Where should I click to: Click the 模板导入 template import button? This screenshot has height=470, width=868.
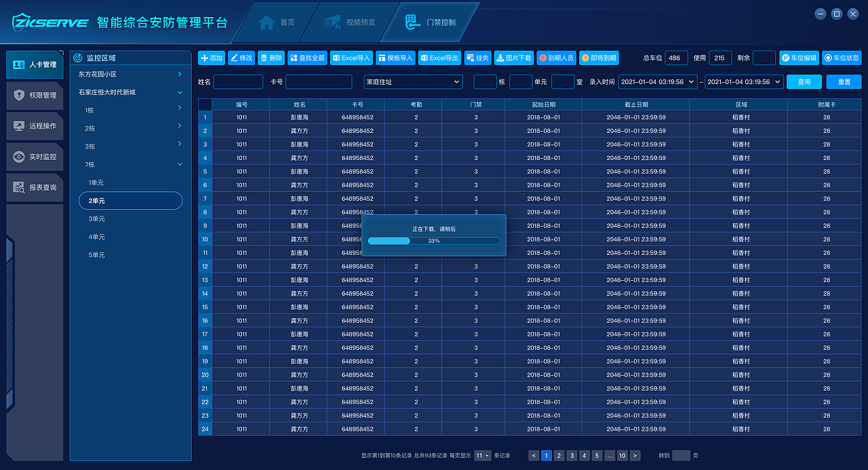point(395,58)
